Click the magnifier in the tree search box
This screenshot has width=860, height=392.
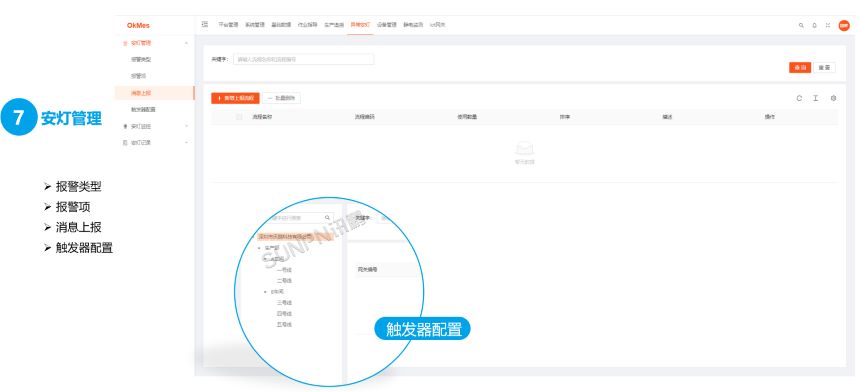coord(327,218)
